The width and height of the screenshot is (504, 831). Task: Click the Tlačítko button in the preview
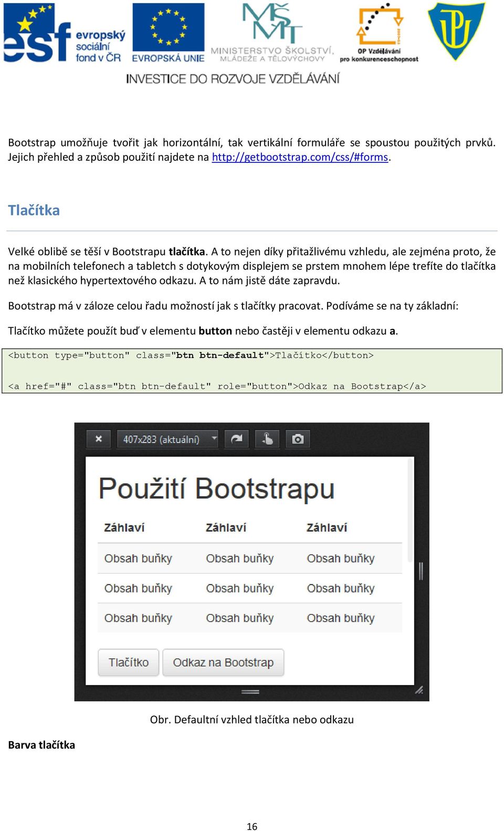point(129,662)
